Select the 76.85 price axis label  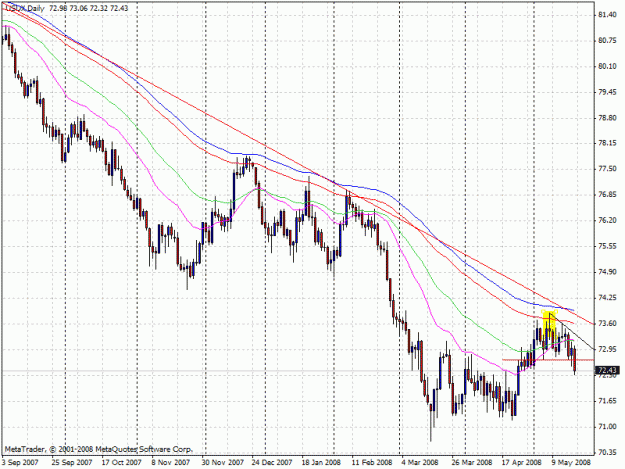[x=607, y=194]
